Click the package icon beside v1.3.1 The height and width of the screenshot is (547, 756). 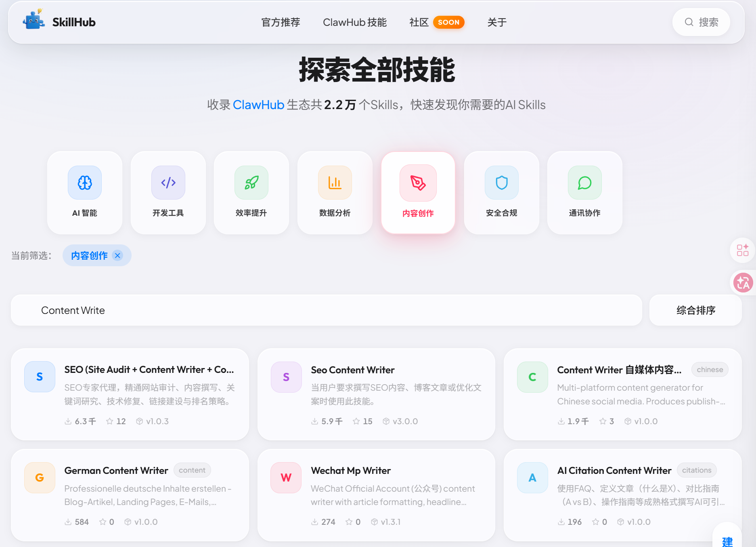(x=375, y=522)
